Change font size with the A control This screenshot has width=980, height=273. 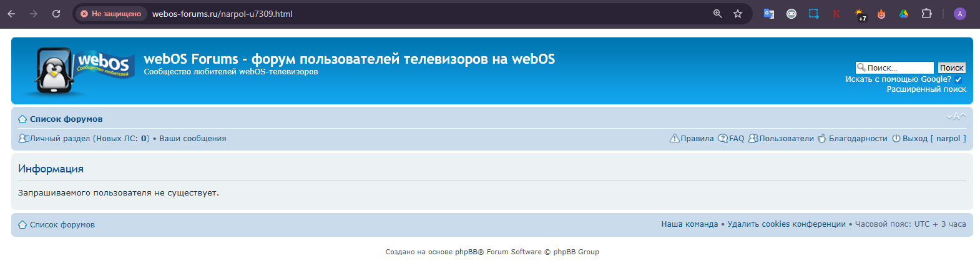[956, 117]
